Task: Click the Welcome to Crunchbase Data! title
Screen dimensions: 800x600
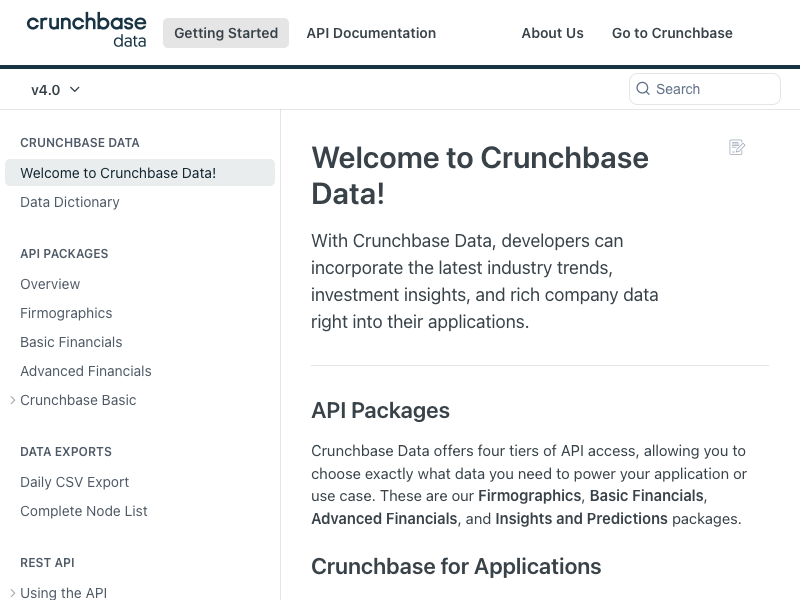Action: (480, 176)
